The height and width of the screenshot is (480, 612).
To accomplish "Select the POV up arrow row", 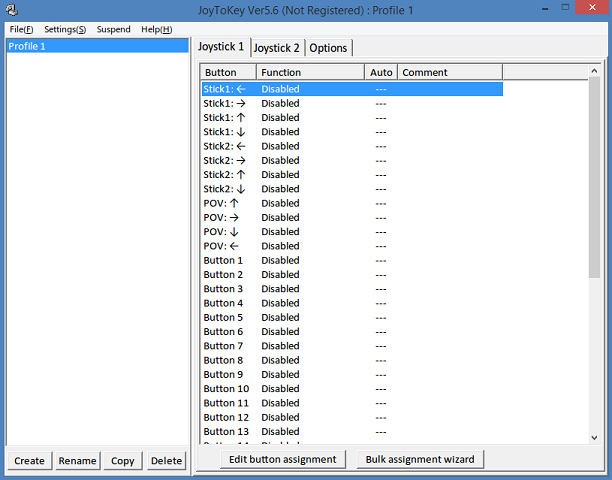I will 352,203.
